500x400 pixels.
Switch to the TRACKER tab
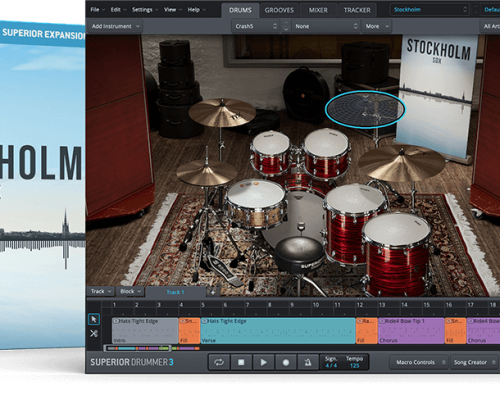pyautogui.click(x=357, y=10)
